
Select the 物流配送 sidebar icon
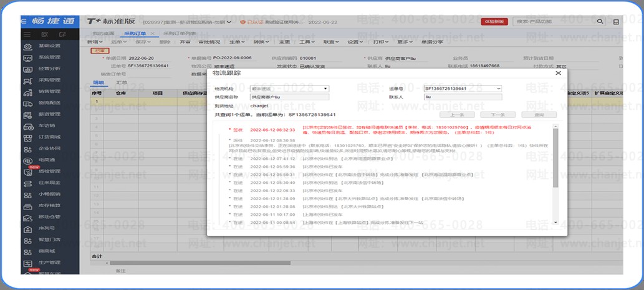tap(28, 103)
